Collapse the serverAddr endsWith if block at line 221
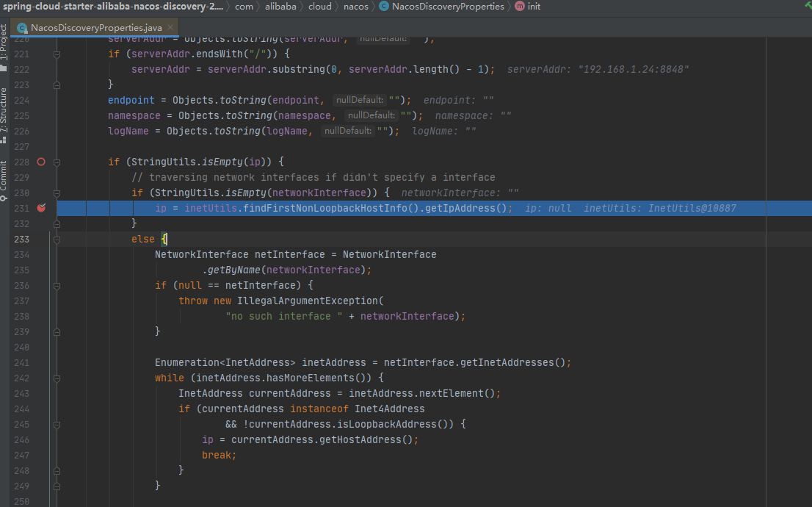 click(57, 54)
